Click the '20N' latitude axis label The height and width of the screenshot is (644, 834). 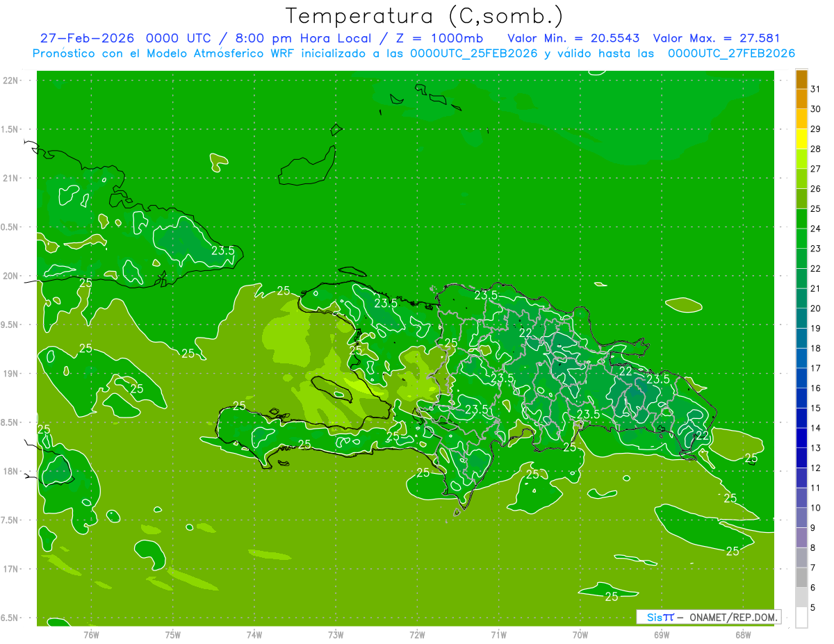click(x=11, y=276)
